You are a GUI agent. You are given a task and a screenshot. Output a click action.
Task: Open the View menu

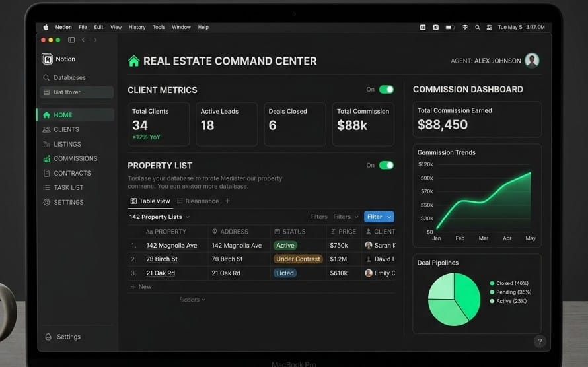(x=116, y=27)
